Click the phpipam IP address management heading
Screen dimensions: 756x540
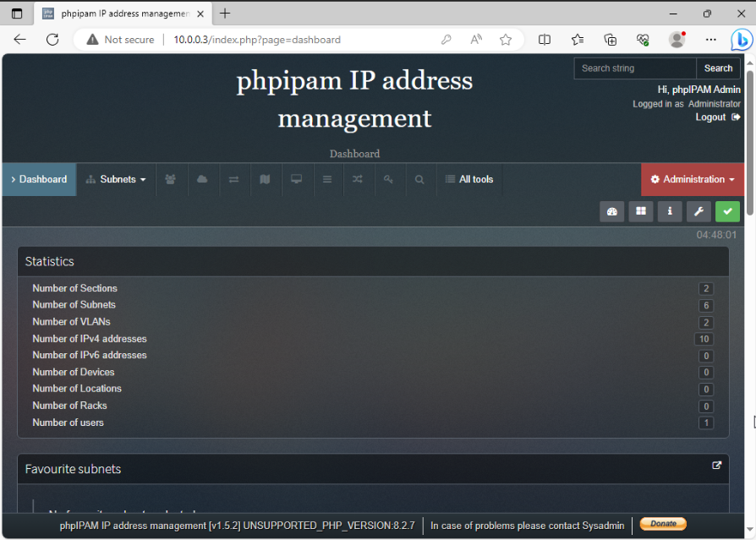point(354,99)
